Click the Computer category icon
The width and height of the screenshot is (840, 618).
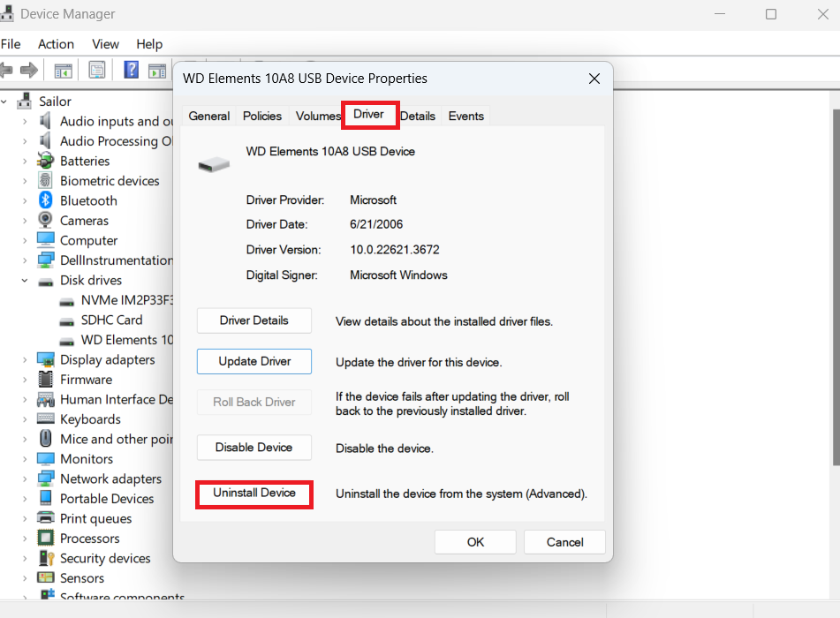click(46, 240)
